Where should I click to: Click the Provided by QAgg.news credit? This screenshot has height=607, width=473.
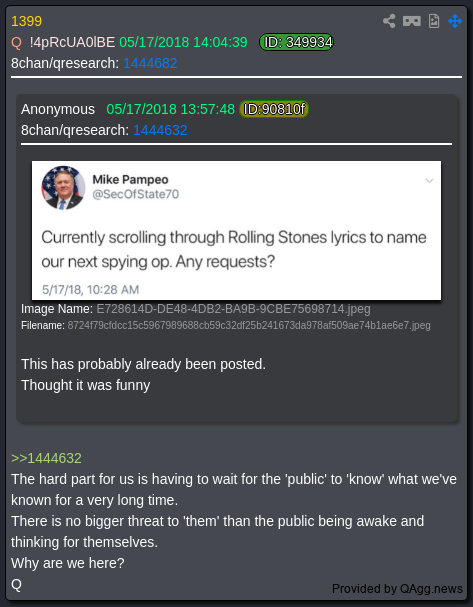tap(397, 589)
